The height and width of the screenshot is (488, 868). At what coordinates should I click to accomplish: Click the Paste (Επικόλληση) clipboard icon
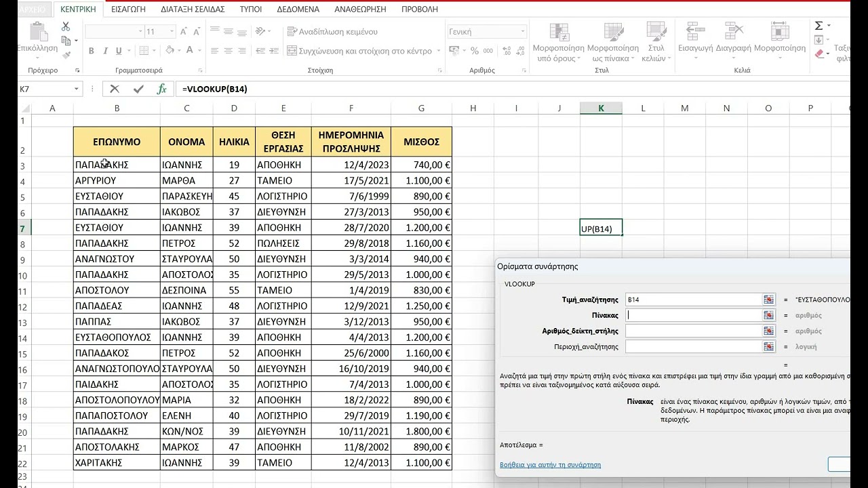[38, 32]
